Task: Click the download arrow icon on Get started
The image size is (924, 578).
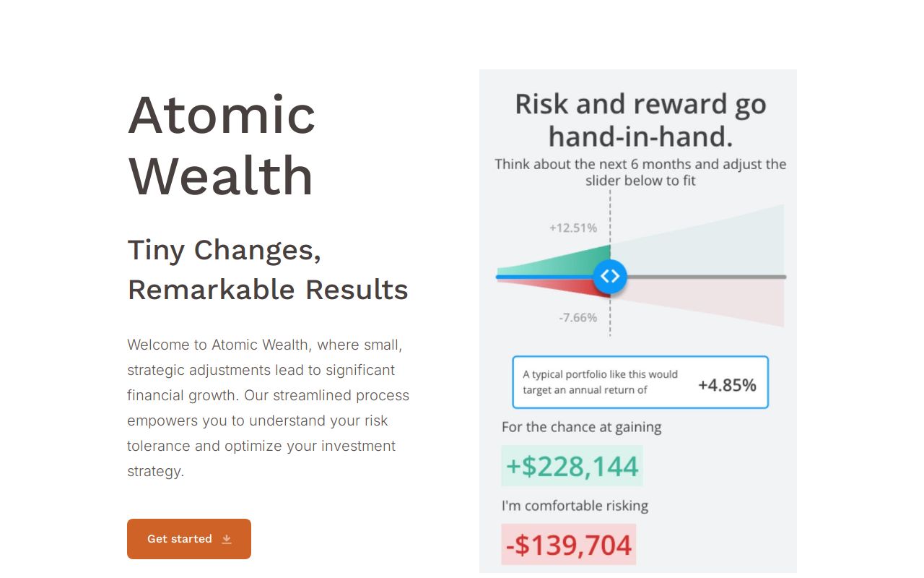Action: pyautogui.click(x=227, y=539)
